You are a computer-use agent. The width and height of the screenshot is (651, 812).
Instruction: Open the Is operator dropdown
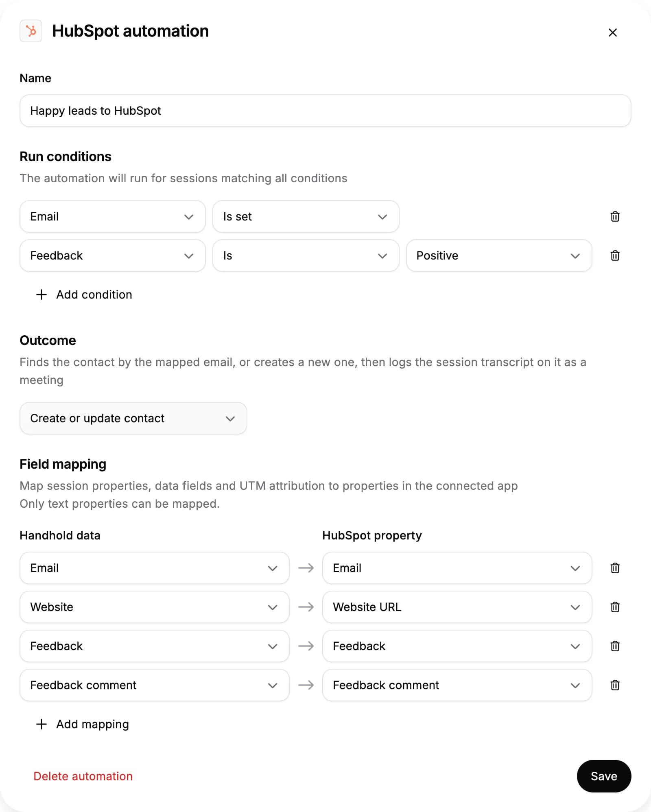pyautogui.click(x=306, y=255)
